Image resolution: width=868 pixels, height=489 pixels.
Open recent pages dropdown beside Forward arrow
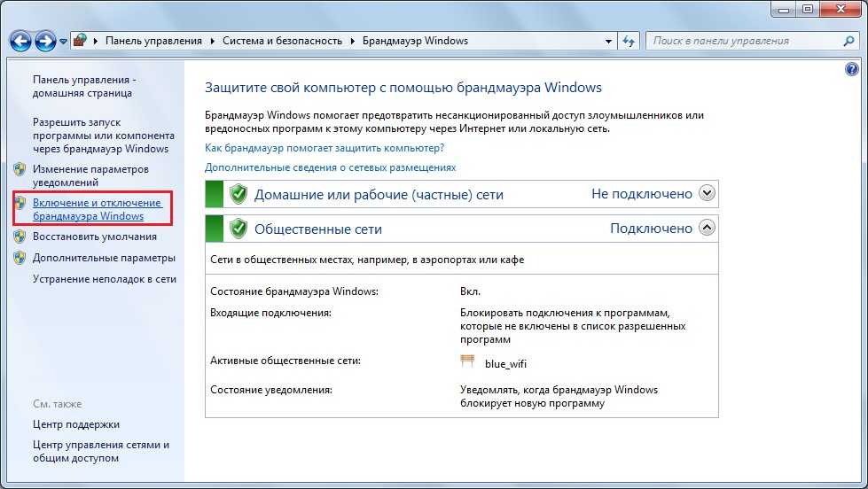63,42
